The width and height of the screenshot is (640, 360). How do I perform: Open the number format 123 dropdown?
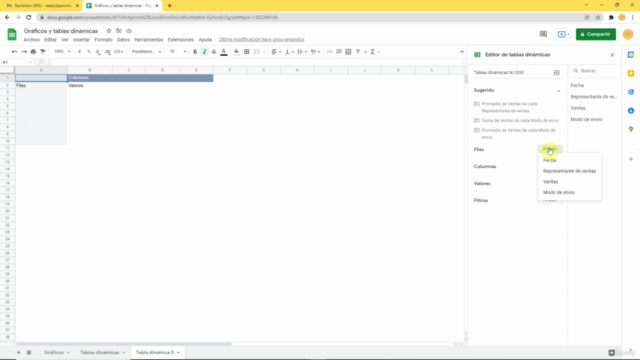(x=118, y=52)
